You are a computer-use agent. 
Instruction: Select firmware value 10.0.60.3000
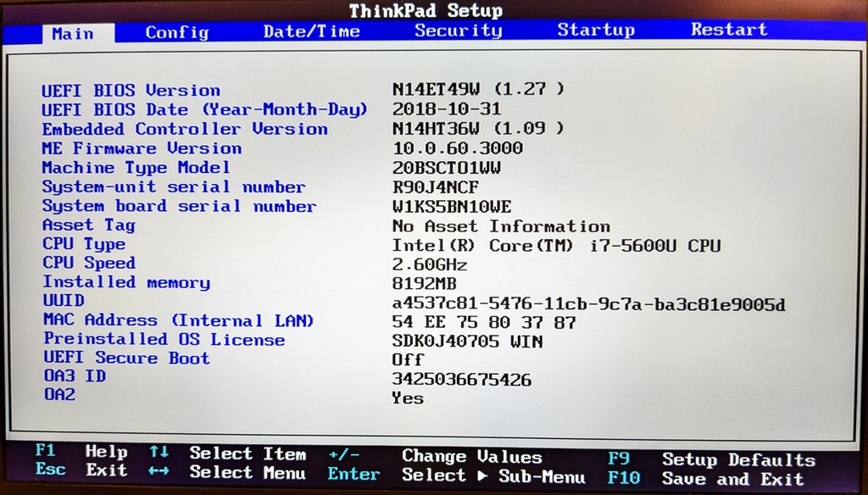(458, 147)
